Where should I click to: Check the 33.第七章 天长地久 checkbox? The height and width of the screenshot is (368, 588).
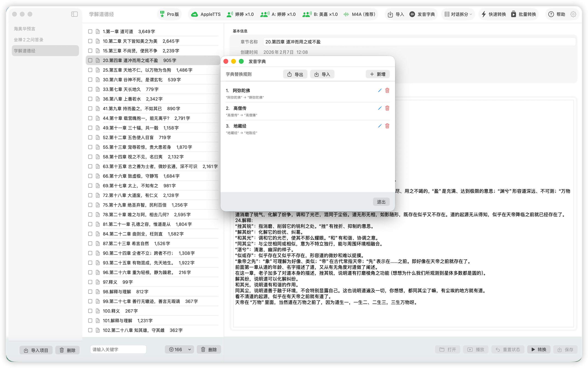coord(90,89)
